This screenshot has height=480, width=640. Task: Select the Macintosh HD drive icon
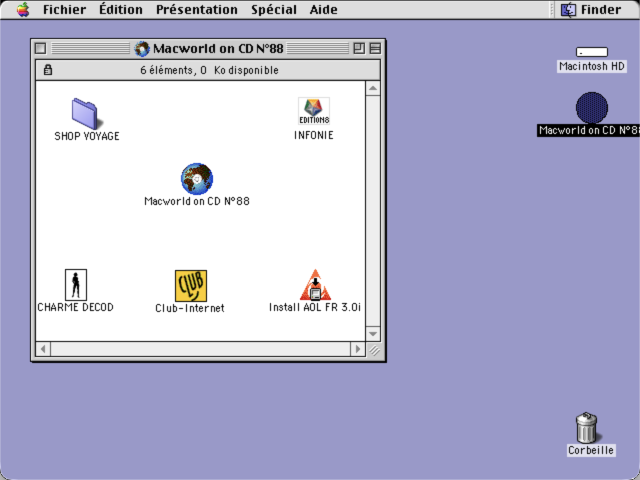pyautogui.click(x=592, y=52)
